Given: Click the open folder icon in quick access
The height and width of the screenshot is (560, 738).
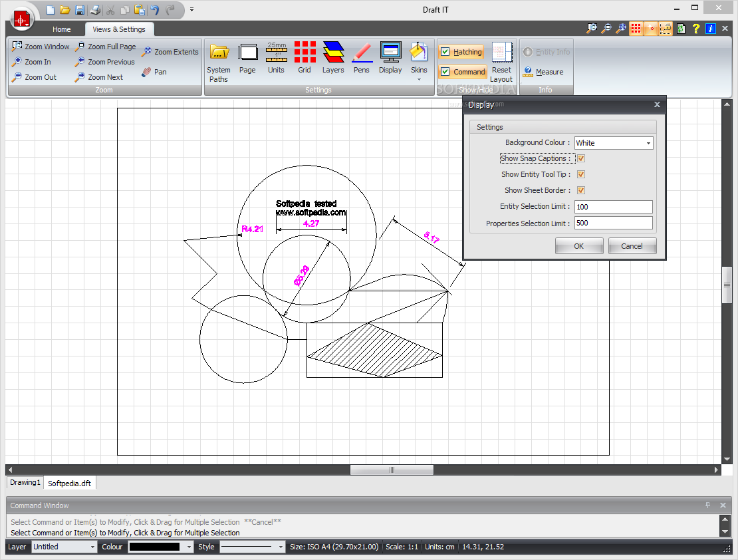Looking at the screenshot, I should click(65, 10).
